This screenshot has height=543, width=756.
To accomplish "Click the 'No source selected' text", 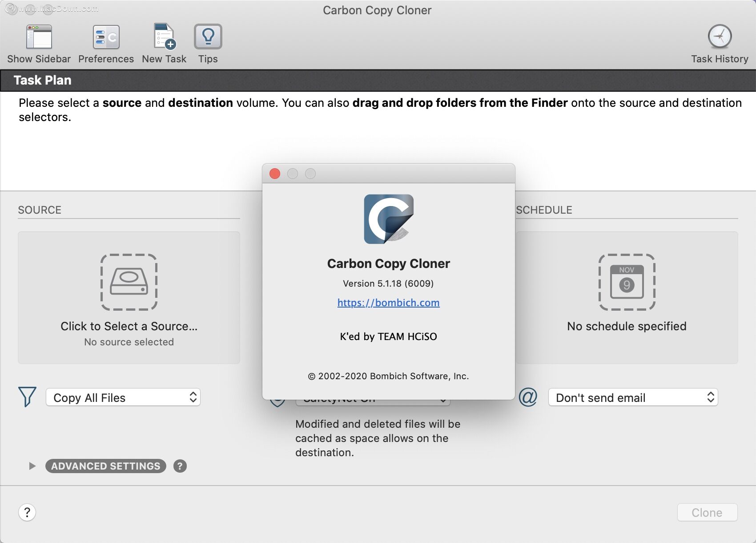I will click(129, 342).
